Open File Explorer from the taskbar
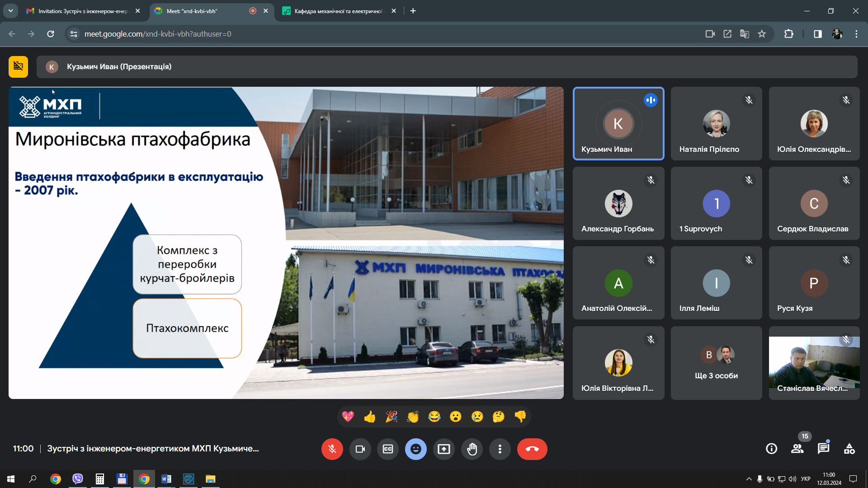The image size is (868, 488). [x=211, y=479]
